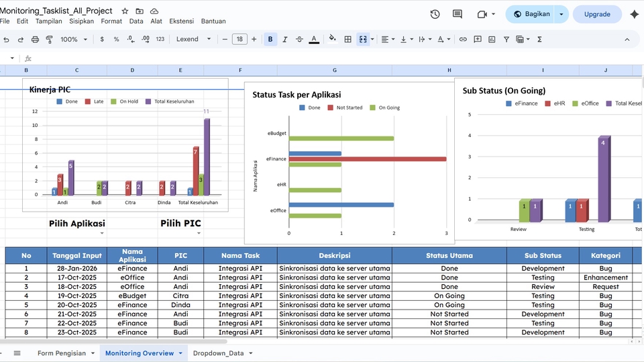Toggle Strikethrough formatting
This screenshot has width=644, height=362.
299,39
